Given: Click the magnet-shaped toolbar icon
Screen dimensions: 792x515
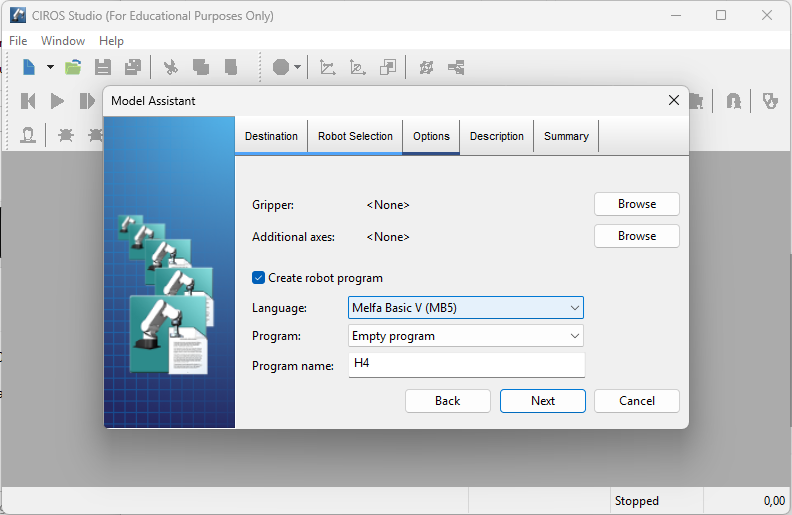Looking at the screenshot, I should point(733,101).
